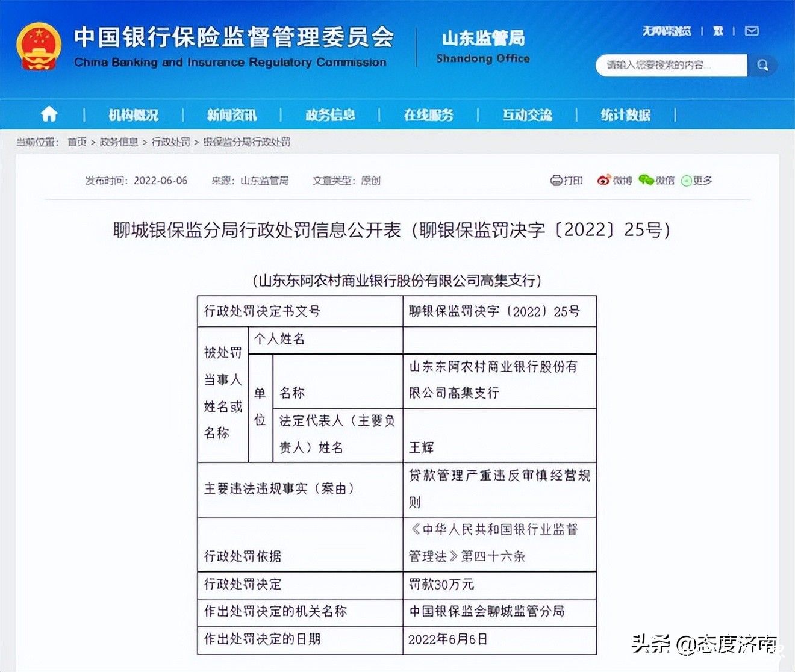Click the home icon in navigation bar
This screenshot has width=795, height=672.
49,114
